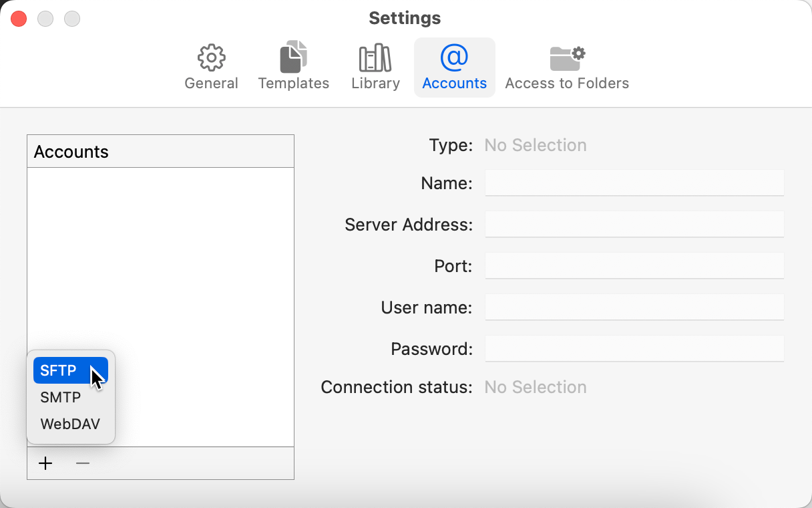
Task: Click the Name input field
Action: [x=633, y=182]
